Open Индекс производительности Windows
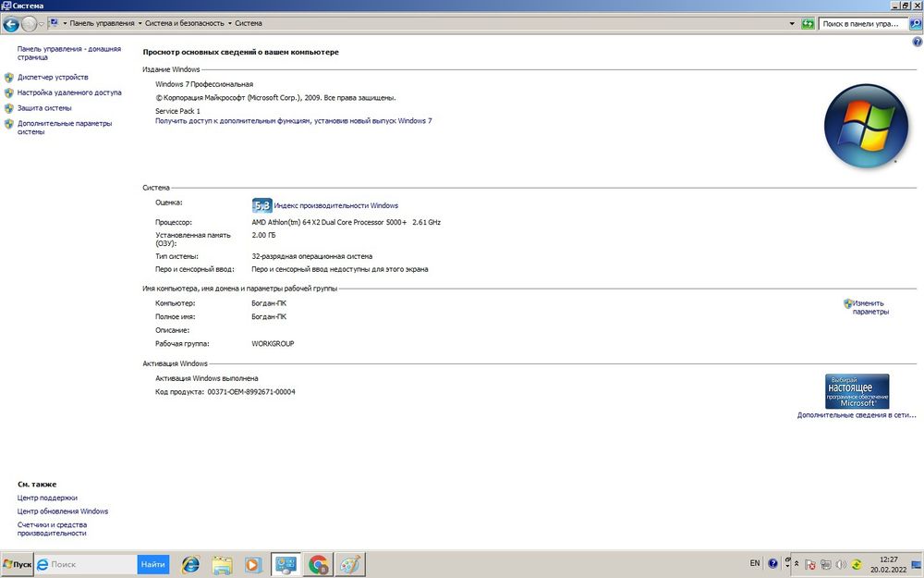 [336, 206]
